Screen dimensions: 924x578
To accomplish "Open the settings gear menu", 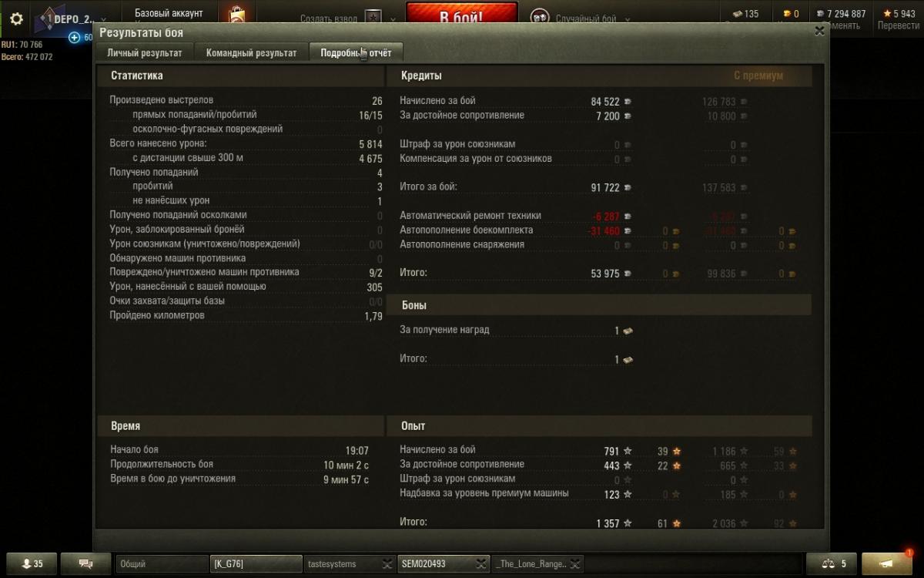I will (x=15, y=18).
